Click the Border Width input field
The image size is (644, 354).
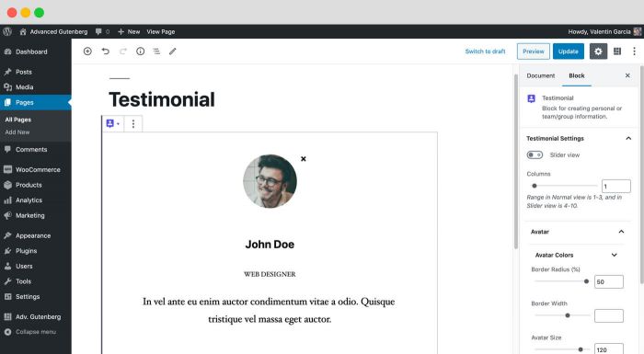(x=609, y=315)
